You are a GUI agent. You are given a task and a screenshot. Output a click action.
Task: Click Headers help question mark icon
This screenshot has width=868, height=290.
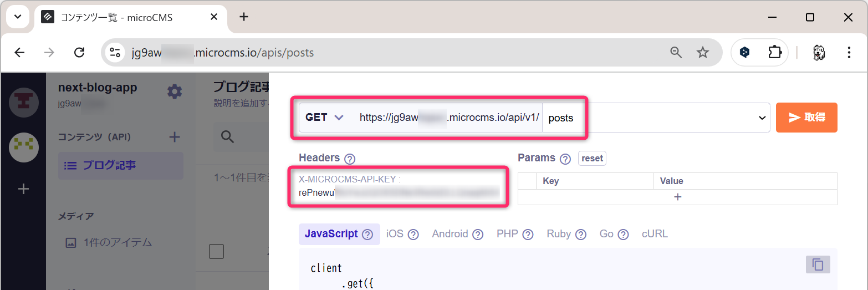tap(349, 159)
